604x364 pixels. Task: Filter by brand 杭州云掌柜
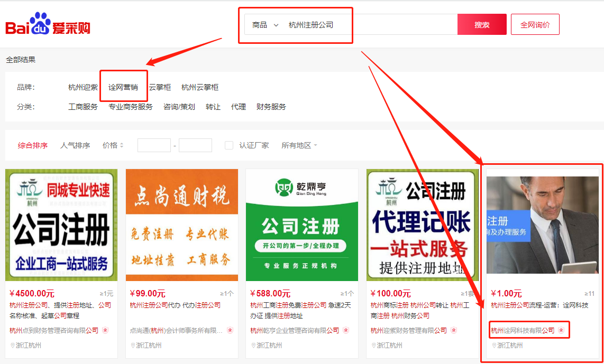[x=200, y=87]
